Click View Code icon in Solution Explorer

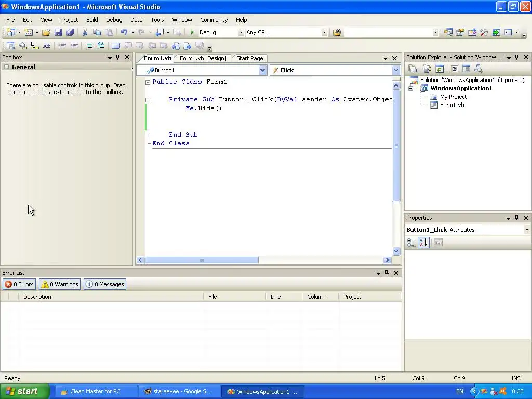[454, 69]
